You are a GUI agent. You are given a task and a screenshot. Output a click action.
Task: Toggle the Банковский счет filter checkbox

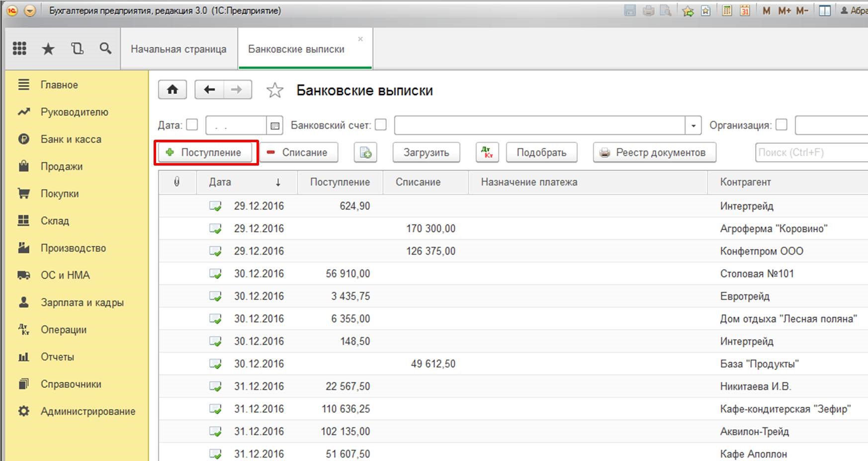click(381, 125)
